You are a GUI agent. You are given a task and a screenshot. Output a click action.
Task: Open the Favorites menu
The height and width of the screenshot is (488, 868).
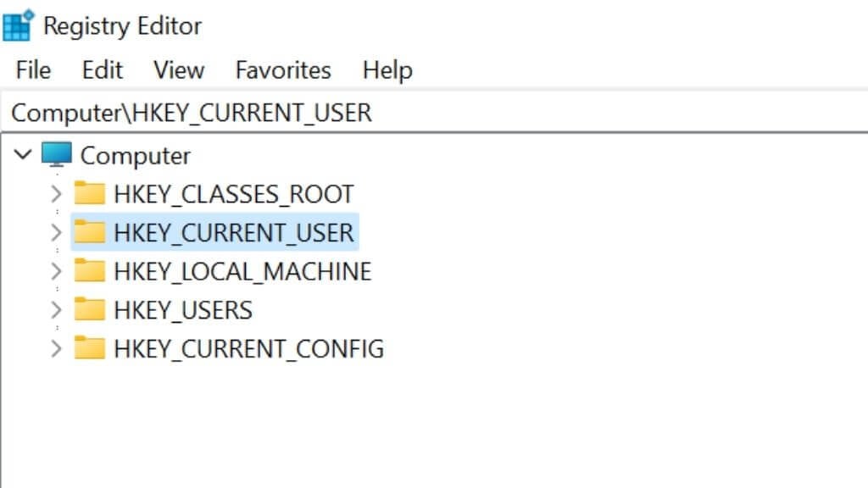pos(283,69)
